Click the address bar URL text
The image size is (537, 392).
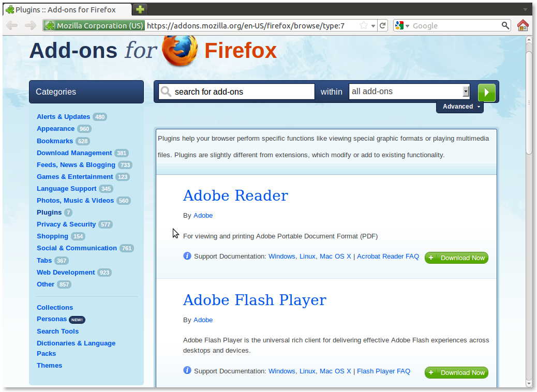click(246, 26)
